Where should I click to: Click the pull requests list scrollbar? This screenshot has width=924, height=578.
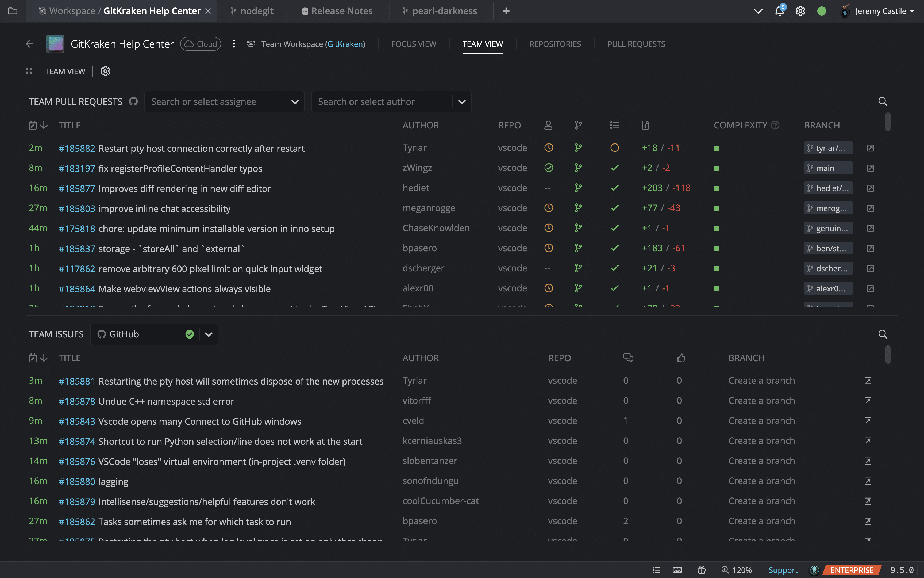tap(888, 121)
